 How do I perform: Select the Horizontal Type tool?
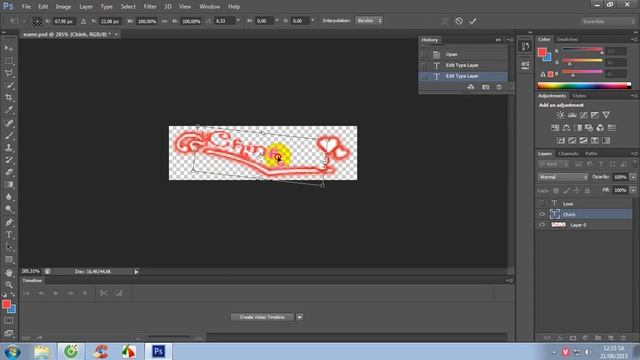[x=9, y=235]
